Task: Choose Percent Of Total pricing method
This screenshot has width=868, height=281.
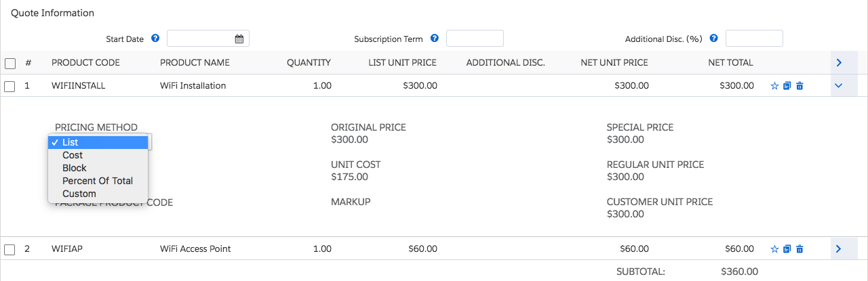Action: pos(97,181)
